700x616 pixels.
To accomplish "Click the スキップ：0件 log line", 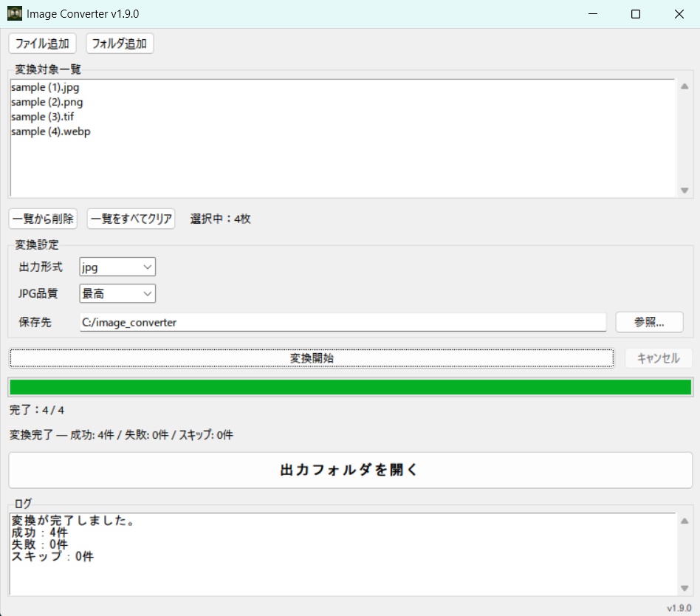I will tap(52, 556).
